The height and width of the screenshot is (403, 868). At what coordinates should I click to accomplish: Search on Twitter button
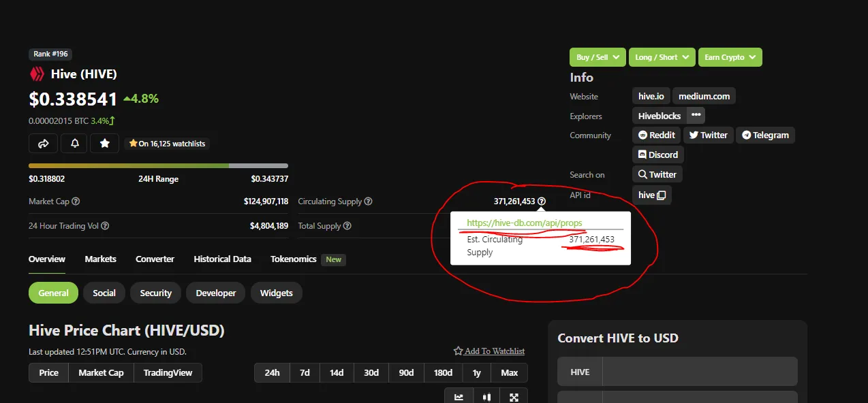(x=657, y=174)
